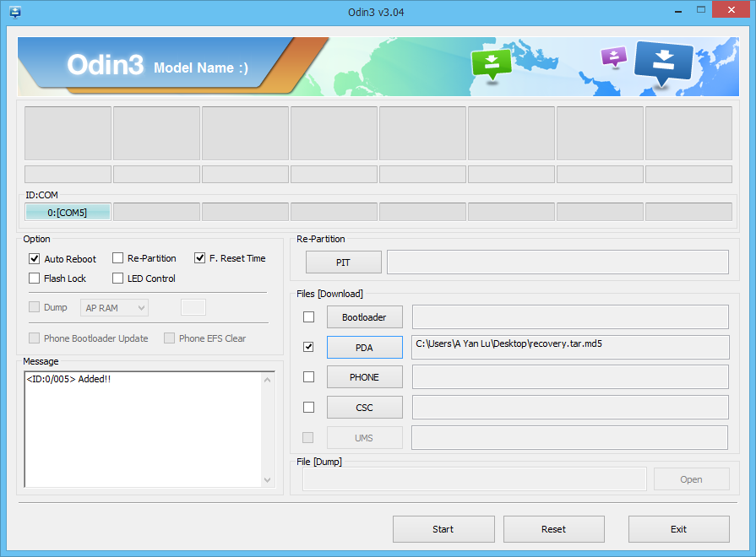Screen dimensions: 756x557
Task: Click the Message log scrollbar up arrow
Action: pyautogui.click(x=268, y=380)
